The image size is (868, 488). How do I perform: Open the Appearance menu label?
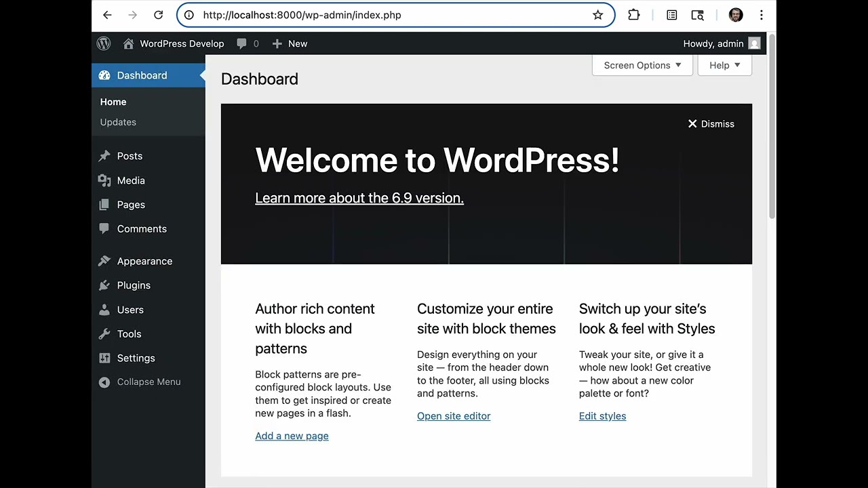click(x=144, y=261)
